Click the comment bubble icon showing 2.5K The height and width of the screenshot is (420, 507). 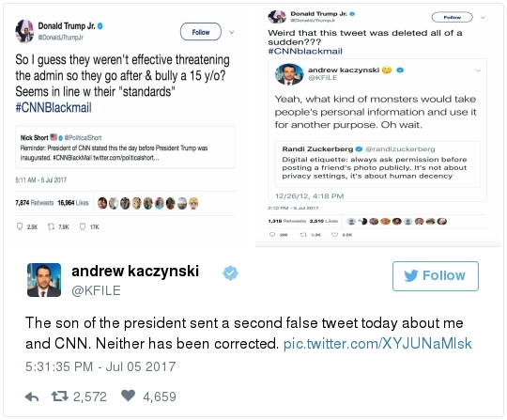pyautogui.click(x=20, y=226)
